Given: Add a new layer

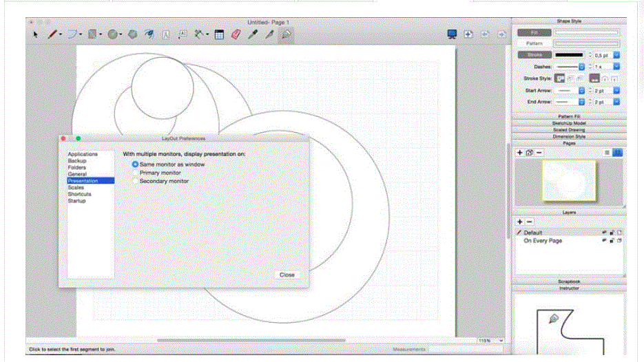Looking at the screenshot, I should pyautogui.click(x=519, y=222).
